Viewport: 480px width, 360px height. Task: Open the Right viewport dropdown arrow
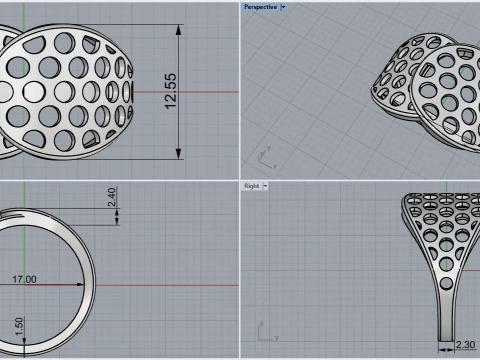[x=265, y=186]
